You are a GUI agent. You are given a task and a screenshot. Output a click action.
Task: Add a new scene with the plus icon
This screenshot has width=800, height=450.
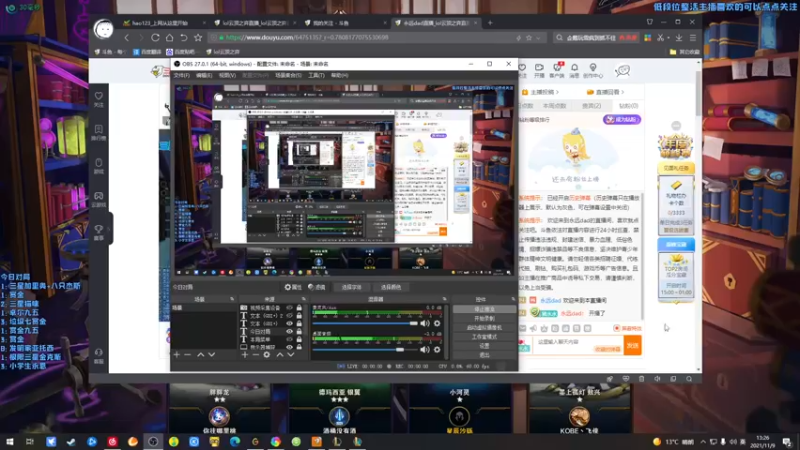[x=177, y=354]
